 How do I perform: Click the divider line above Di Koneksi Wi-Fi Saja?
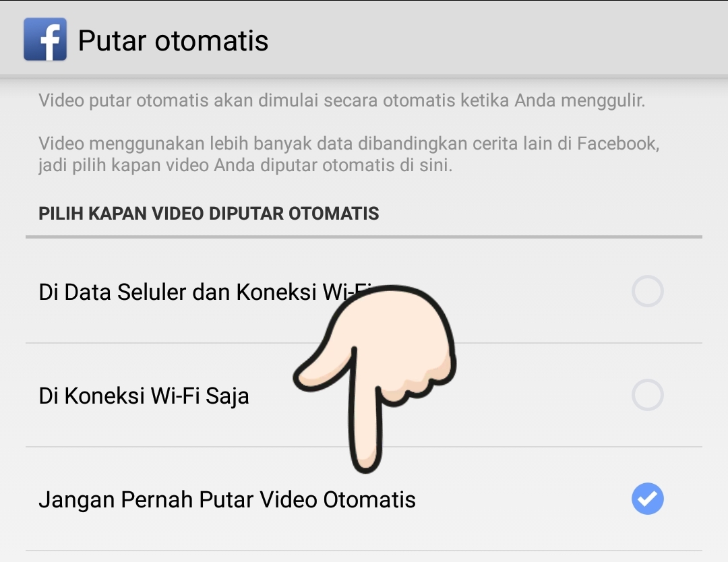pyautogui.click(x=364, y=344)
